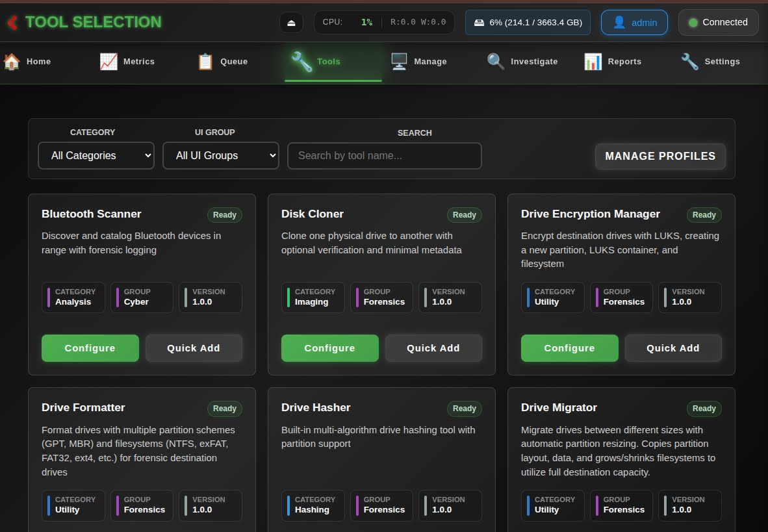
Task: Click the Tools wrench icon
Action: tap(301, 62)
